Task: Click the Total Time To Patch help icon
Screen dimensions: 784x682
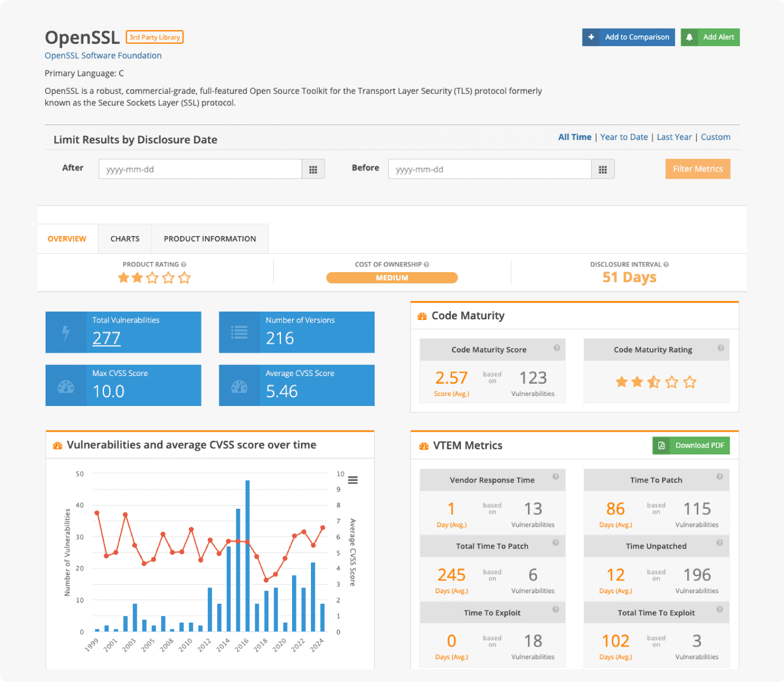Action: [555, 543]
